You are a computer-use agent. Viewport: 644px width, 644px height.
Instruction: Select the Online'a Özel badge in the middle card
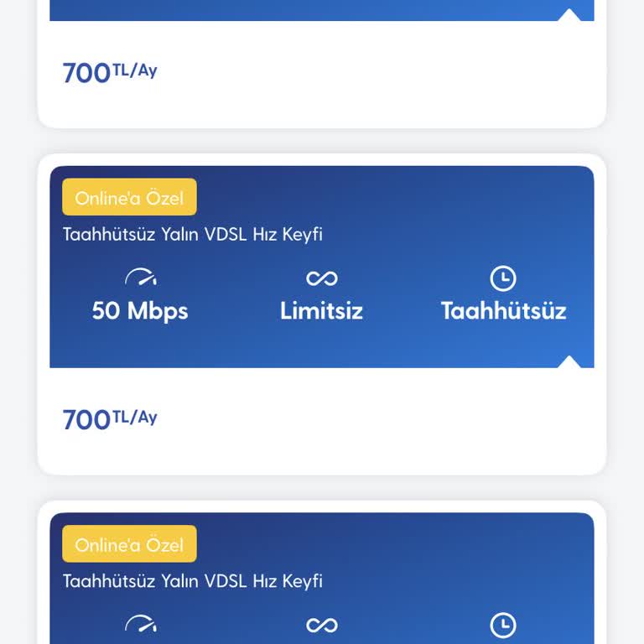tap(129, 198)
